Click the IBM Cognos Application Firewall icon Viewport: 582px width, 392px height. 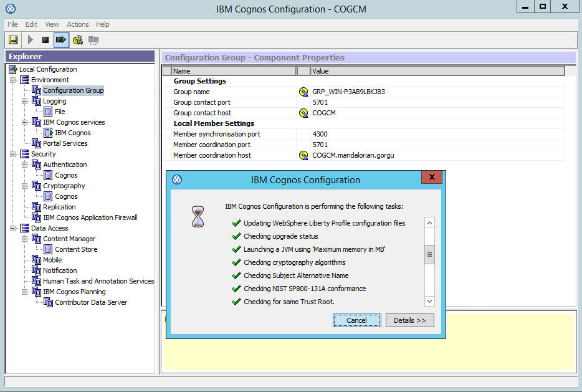coord(36,218)
